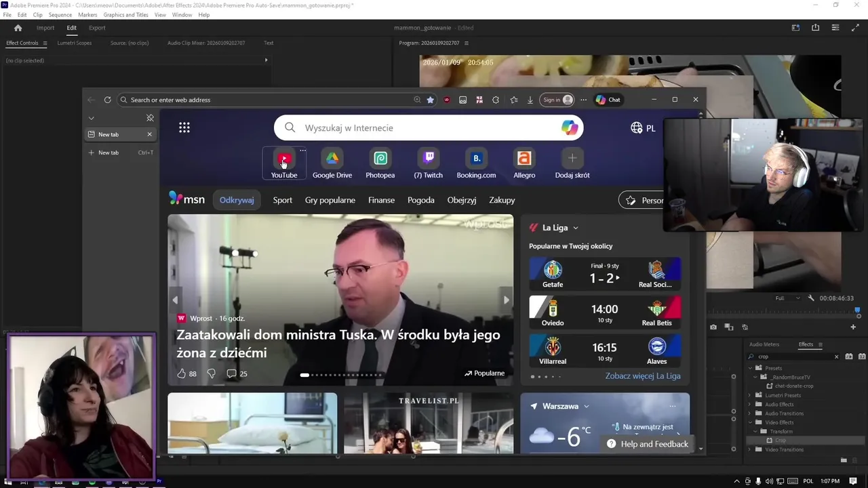Open the Graphics and Titles menu
This screenshot has height=488, width=868.
(x=125, y=15)
